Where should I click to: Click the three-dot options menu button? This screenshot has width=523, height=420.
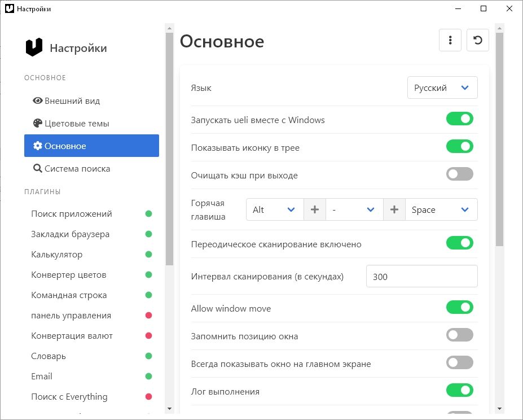(x=450, y=40)
